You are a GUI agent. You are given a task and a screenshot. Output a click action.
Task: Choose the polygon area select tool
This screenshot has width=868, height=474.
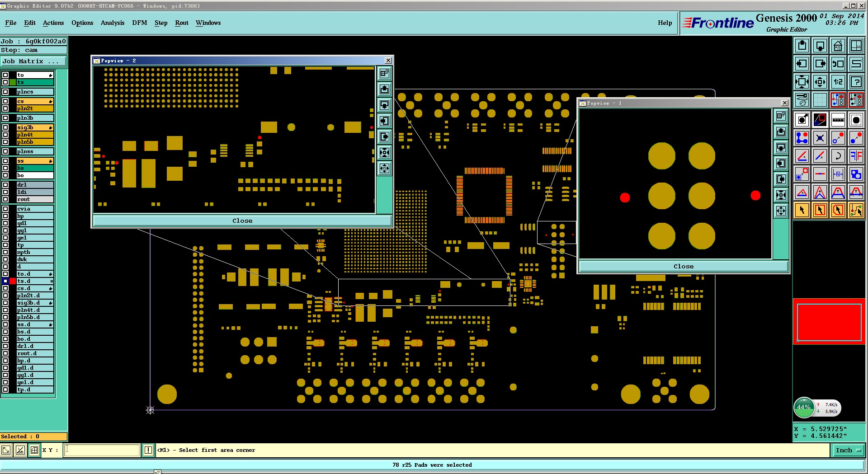pyautogui.click(x=838, y=210)
